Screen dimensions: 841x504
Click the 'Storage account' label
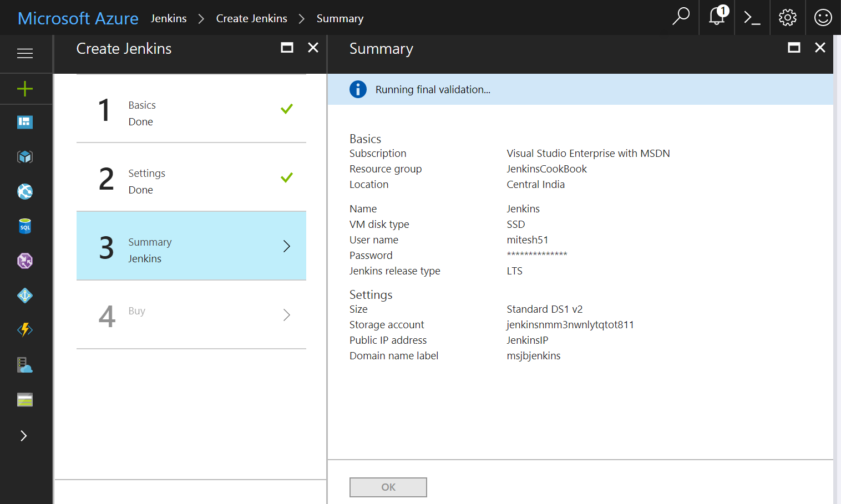pos(387,324)
